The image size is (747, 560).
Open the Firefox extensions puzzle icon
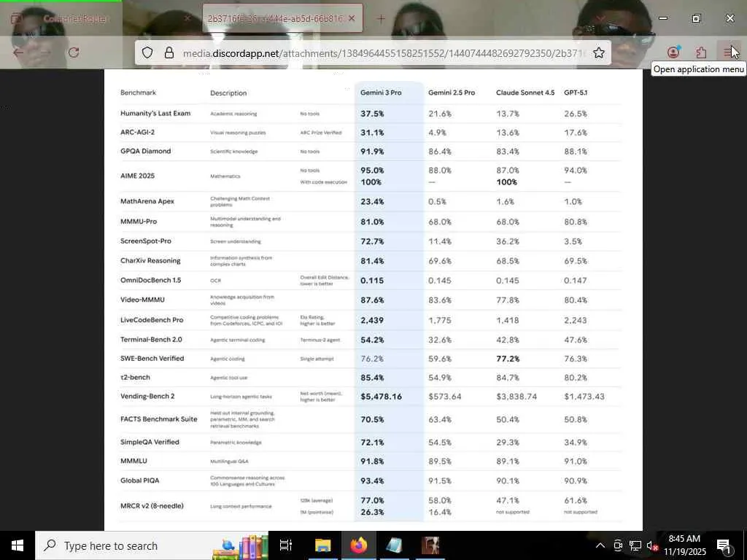pyautogui.click(x=701, y=52)
